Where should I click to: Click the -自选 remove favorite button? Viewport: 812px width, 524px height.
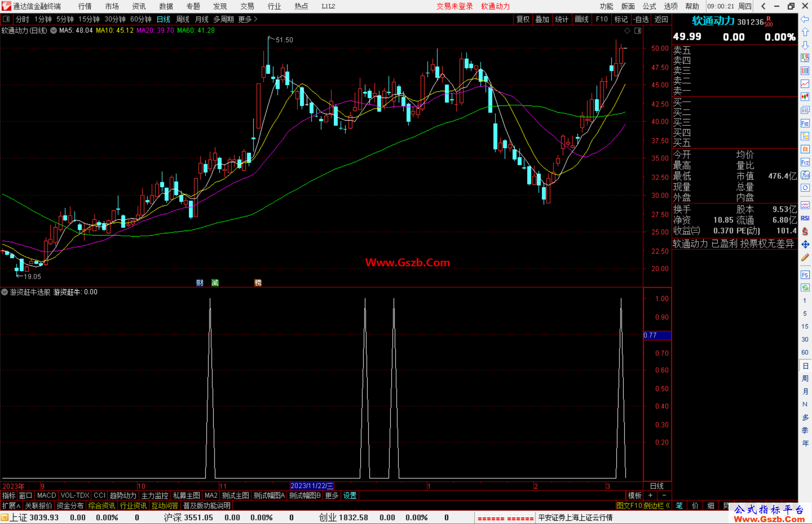click(x=641, y=19)
